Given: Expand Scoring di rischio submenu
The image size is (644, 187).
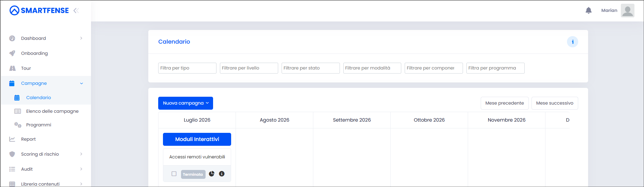Looking at the screenshot, I should [x=81, y=154].
